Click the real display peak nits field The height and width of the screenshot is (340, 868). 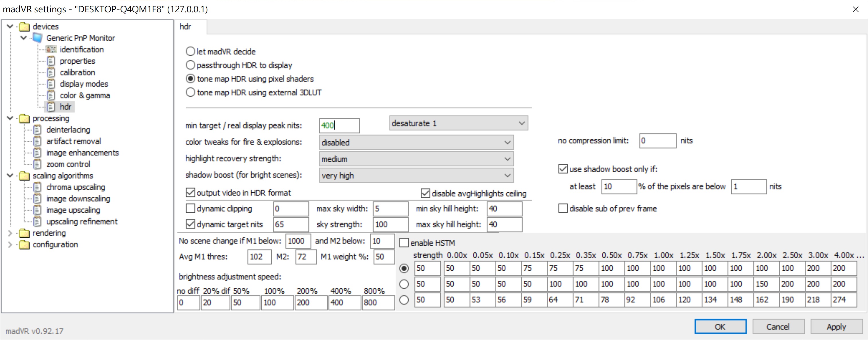click(339, 125)
